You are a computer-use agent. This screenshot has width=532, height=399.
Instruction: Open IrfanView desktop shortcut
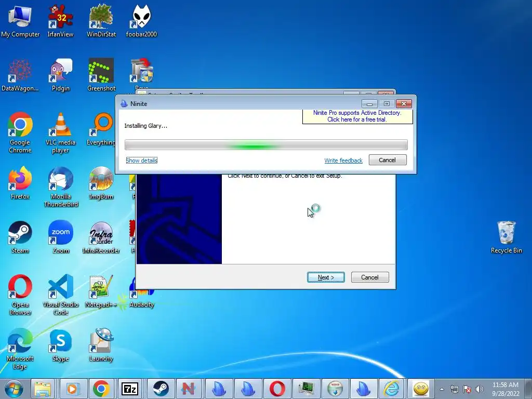[60, 20]
